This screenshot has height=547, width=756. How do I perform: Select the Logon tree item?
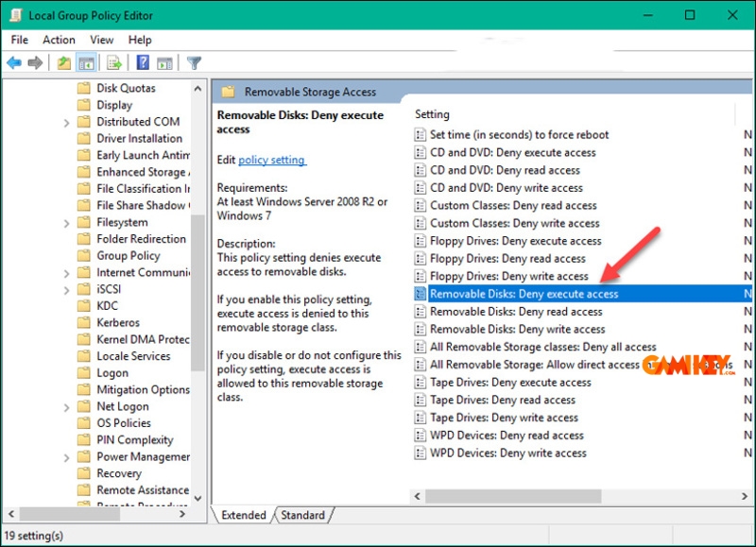(x=112, y=373)
